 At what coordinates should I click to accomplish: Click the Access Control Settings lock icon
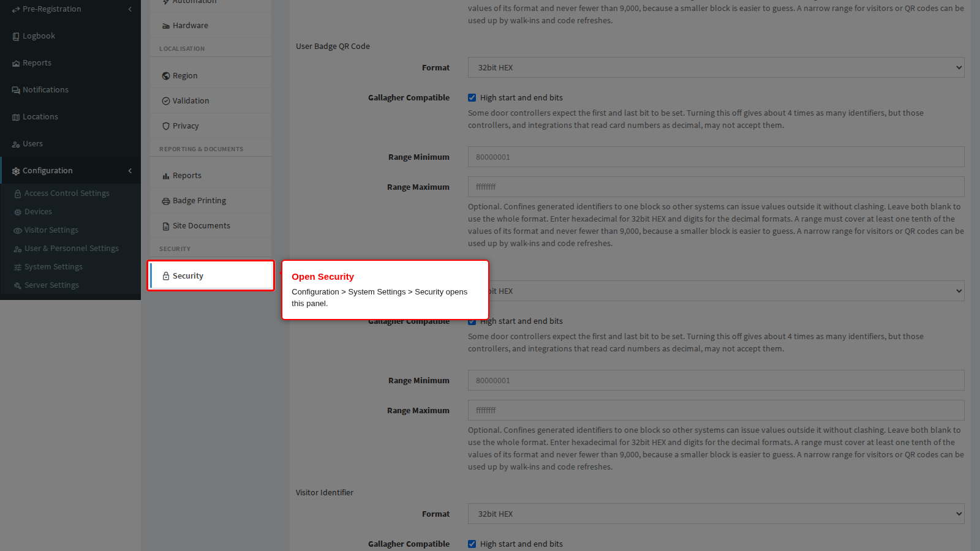[x=18, y=193]
